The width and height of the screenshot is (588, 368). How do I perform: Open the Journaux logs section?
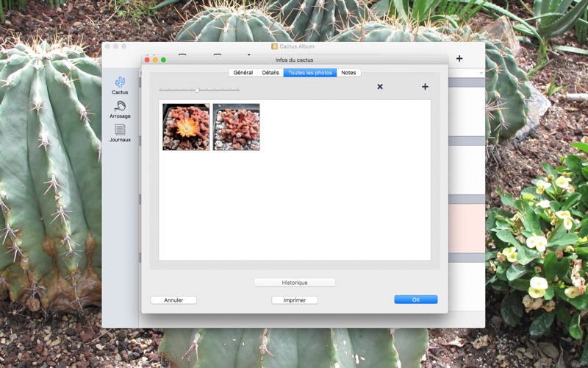point(120,133)
